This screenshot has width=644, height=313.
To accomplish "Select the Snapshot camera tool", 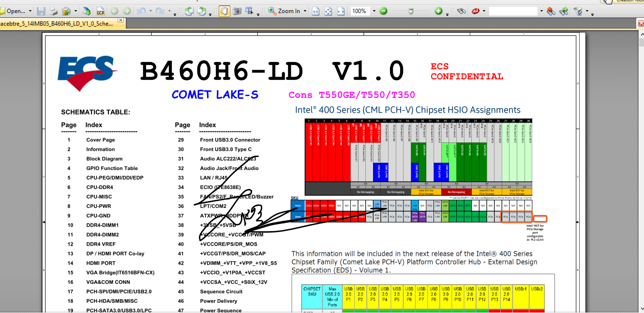I will [x=237, y=11].
